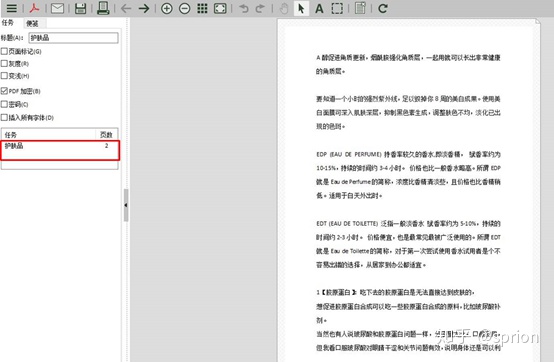Image resolution: width=554 pixels, height=362 pixels.
Task: Click the printer icon to print
Action: (103, 8)
